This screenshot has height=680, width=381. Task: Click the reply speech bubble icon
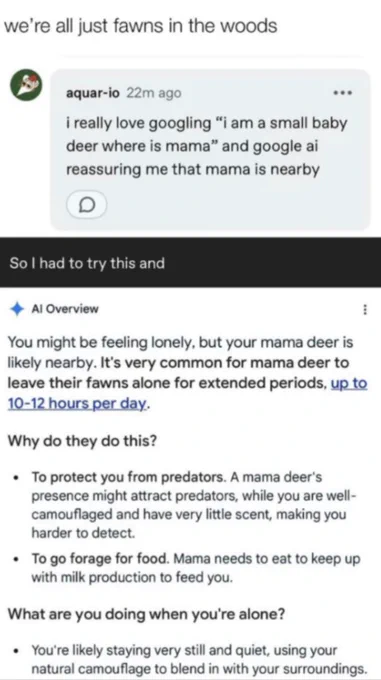coord(86,204)
